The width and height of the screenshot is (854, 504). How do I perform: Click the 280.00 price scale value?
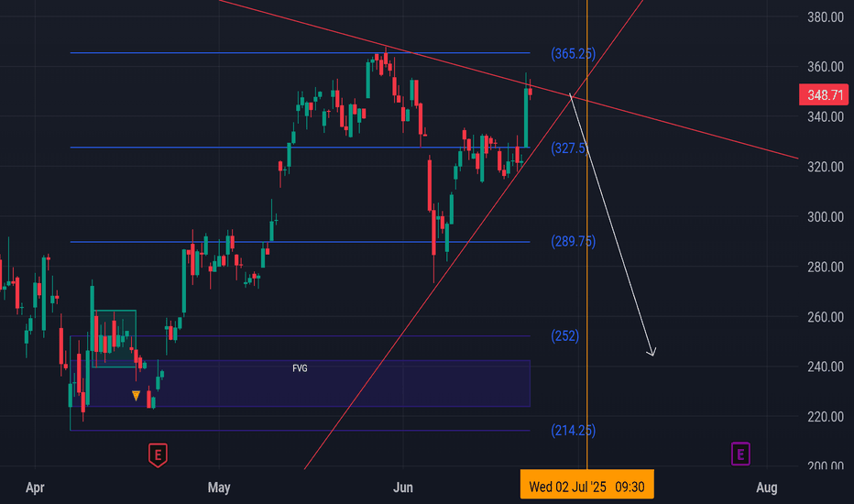click(x=825, y=267)
